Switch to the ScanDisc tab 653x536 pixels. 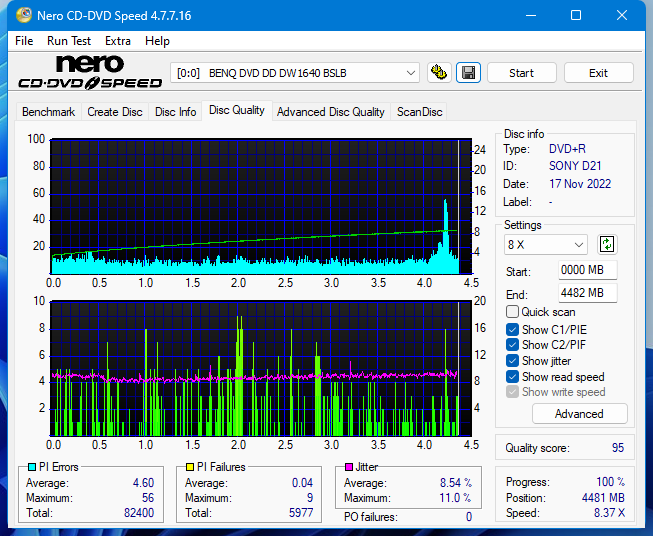(x=419, y=112)
